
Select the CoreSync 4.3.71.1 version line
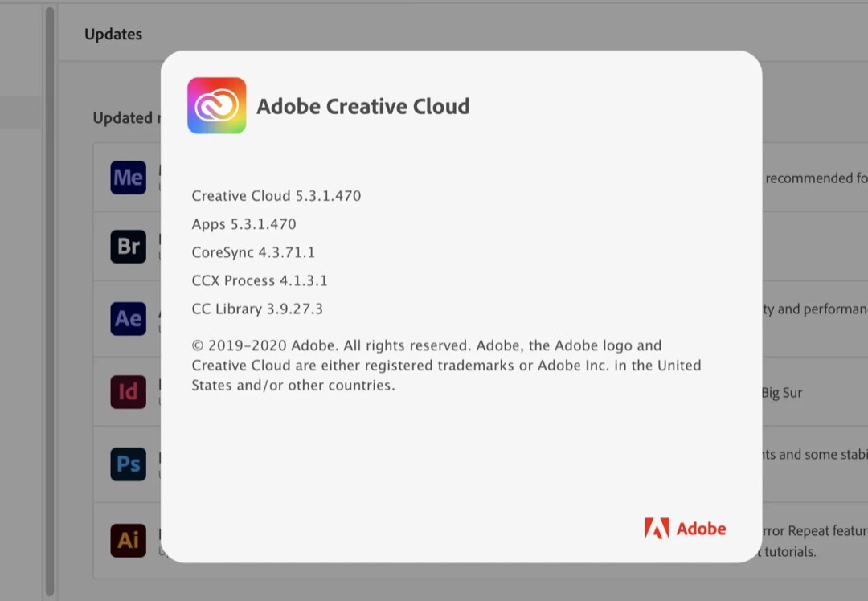point(253,252)
